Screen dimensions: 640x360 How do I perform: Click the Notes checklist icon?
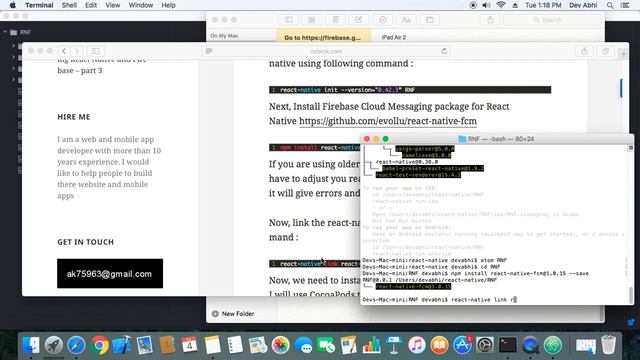click(382, 20)
